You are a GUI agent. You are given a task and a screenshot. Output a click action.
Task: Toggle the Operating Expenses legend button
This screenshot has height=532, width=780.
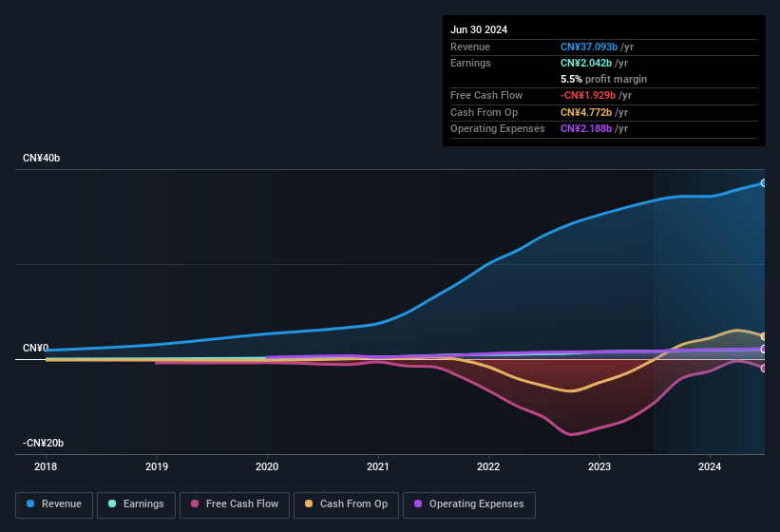coord(469,504)
